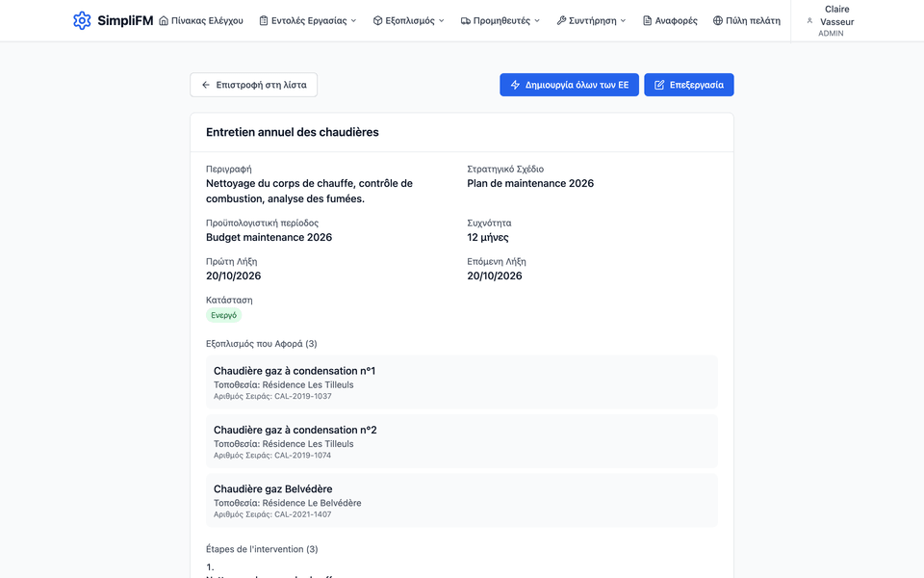Select the Chaudière gaz Belvédère card
Screen dimensions: 924x578
(x=462, y=500)
